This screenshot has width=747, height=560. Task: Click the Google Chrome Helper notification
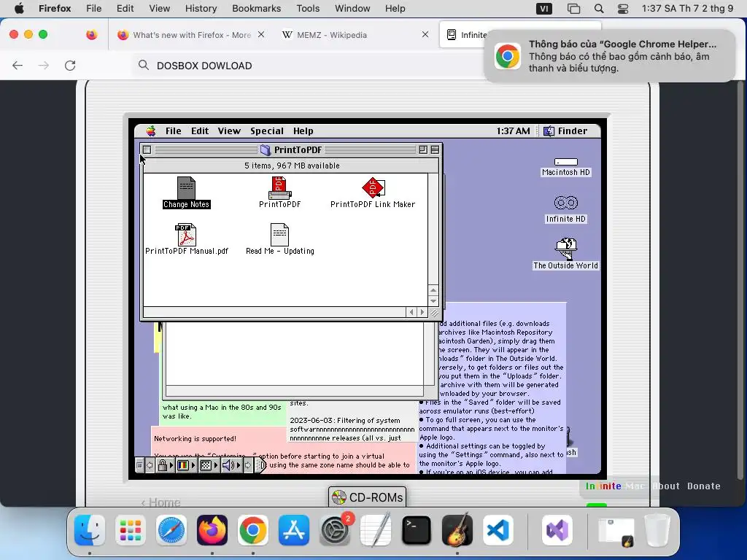pos(609,55)
